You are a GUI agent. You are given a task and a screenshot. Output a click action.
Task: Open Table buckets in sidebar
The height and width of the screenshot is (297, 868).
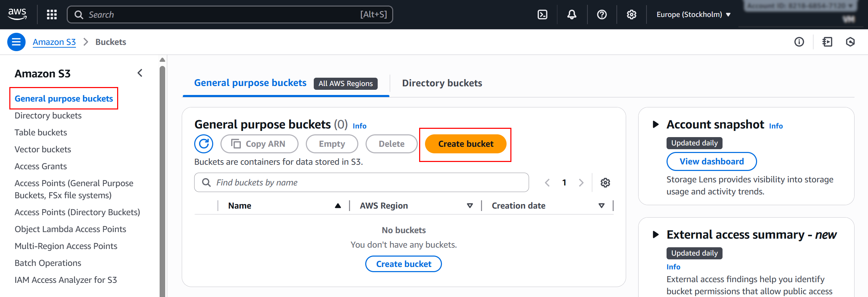(41, 132)
